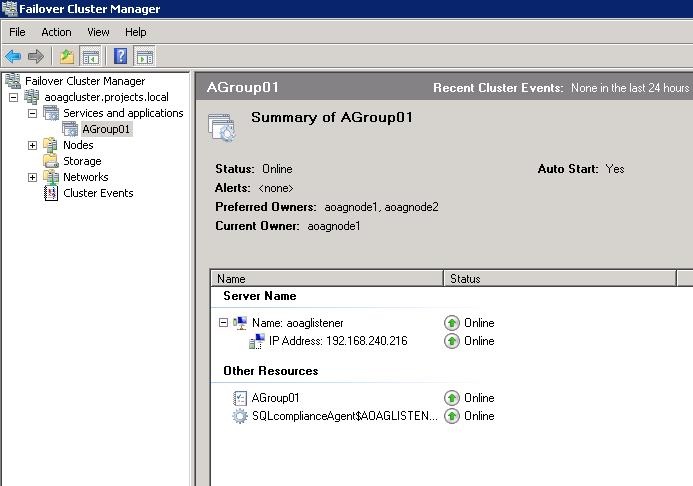Click the 'Summary of AGroup01' heading

pyautogui.click(x=332, y=118)
